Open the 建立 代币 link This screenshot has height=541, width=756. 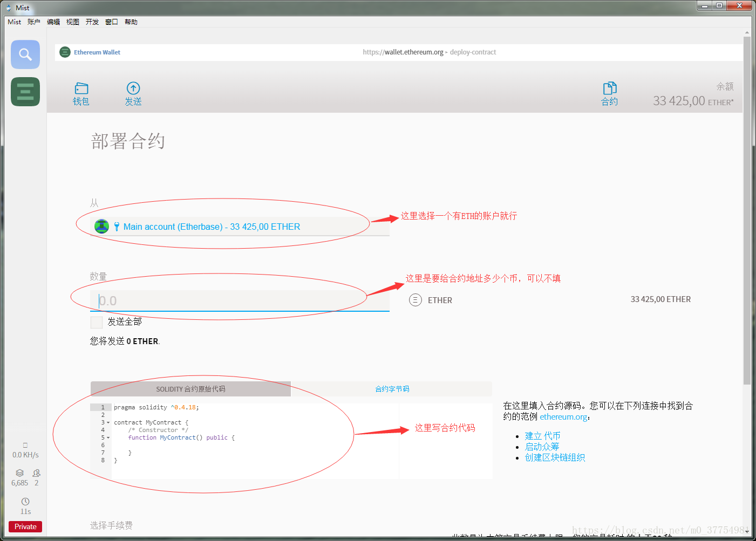click(542, 436)
